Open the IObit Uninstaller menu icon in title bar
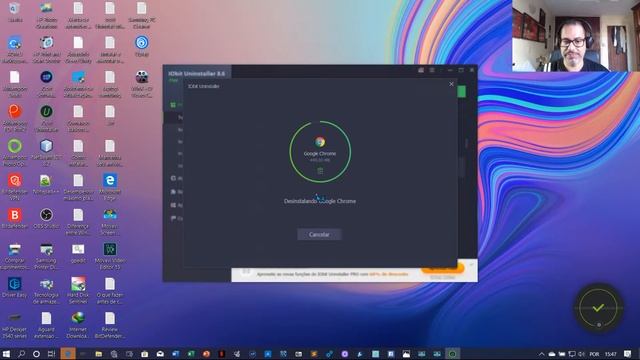 tap(432, 70)
